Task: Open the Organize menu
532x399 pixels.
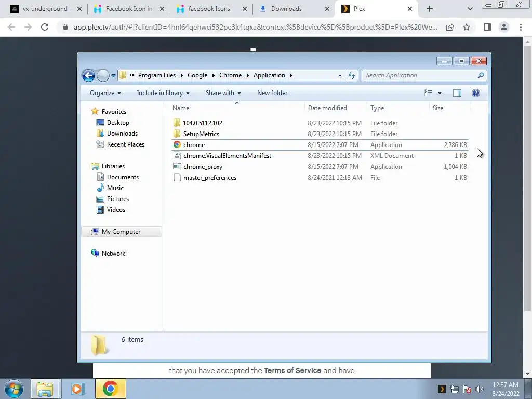Action: pos(105,93)
